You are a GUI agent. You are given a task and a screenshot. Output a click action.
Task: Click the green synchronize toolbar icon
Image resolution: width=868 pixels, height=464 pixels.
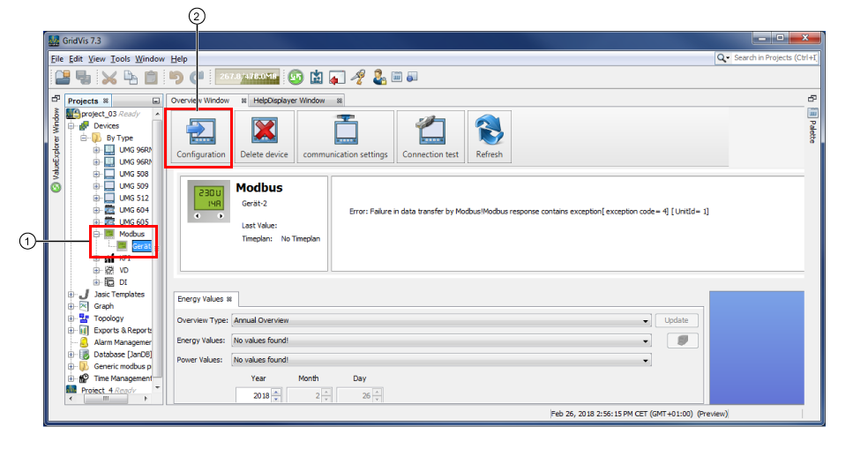[x=296, y=78]
